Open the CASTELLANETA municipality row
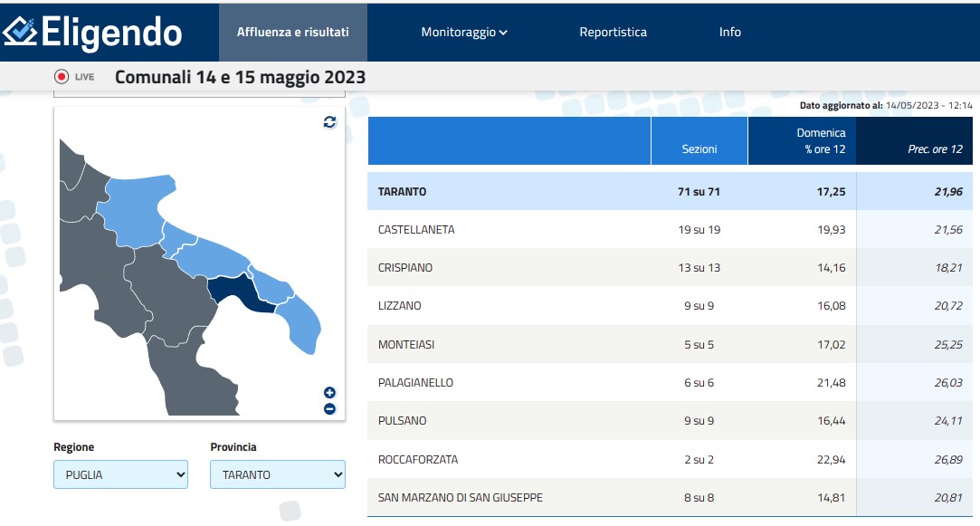 tap(416, 230)
